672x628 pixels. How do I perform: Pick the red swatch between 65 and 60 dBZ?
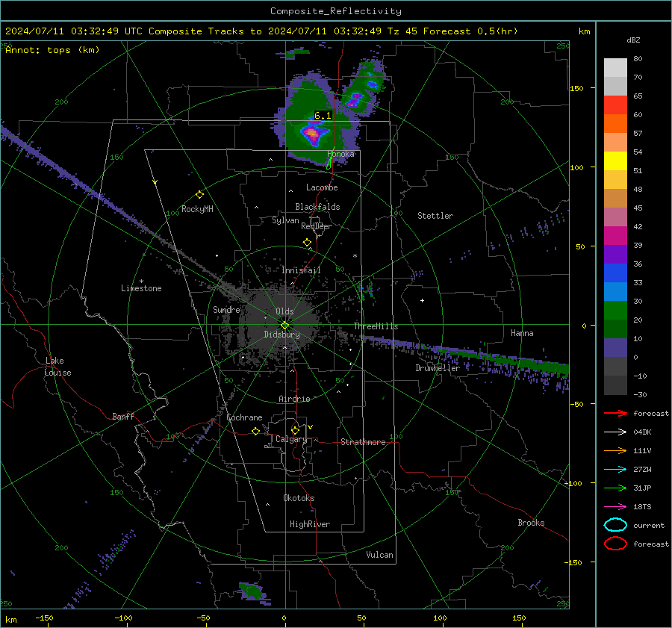pos(615,105)
